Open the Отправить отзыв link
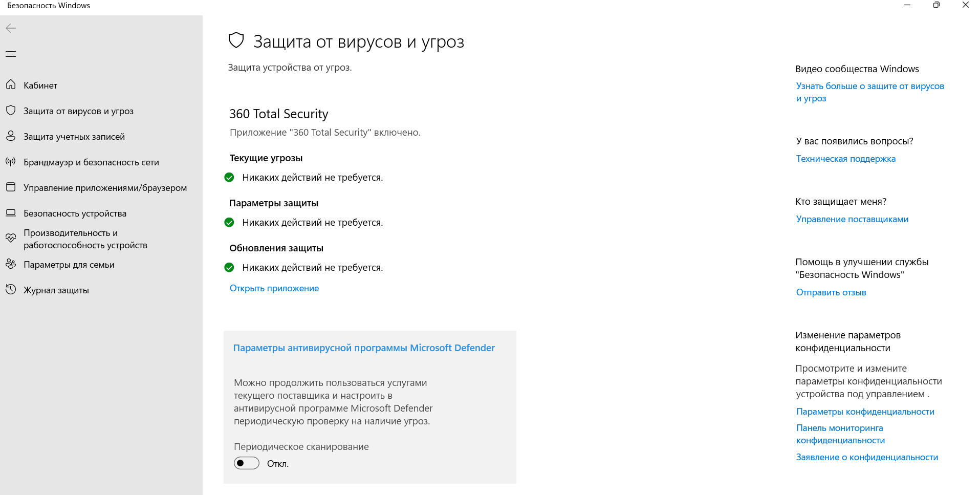Screen dimensions: 980x495 pos(831,292)
